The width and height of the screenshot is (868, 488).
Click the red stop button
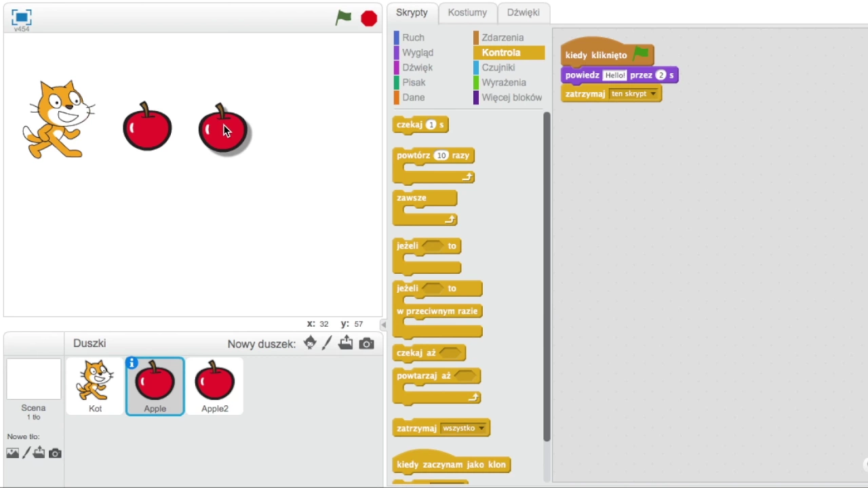coord(369,18)
